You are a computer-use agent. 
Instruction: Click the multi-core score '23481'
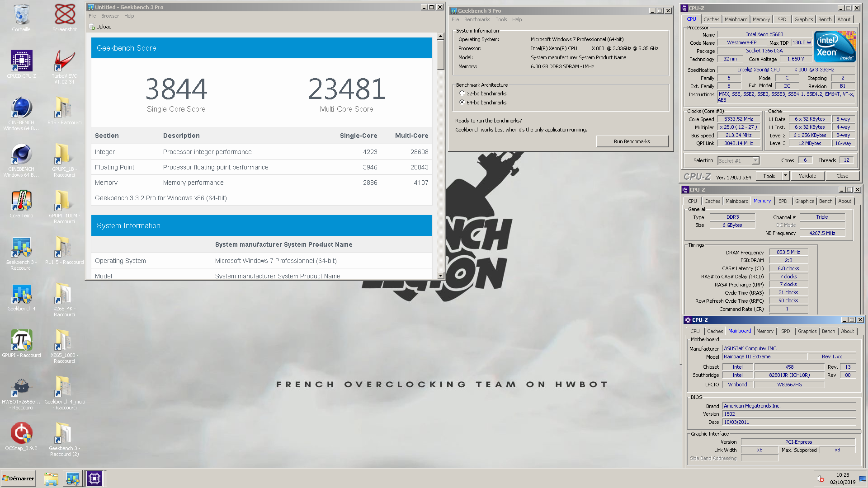pyautogui.click(x=346, y=89)
